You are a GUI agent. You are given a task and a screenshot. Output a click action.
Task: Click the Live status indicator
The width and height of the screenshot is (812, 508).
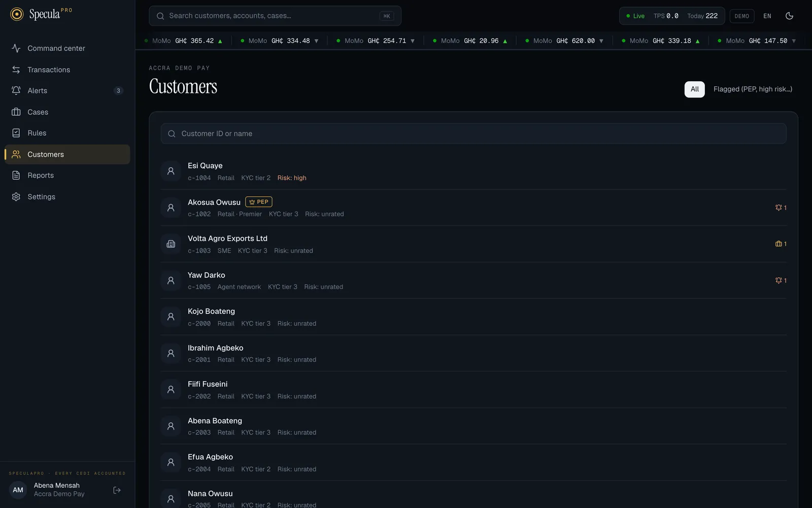point(635,16)
